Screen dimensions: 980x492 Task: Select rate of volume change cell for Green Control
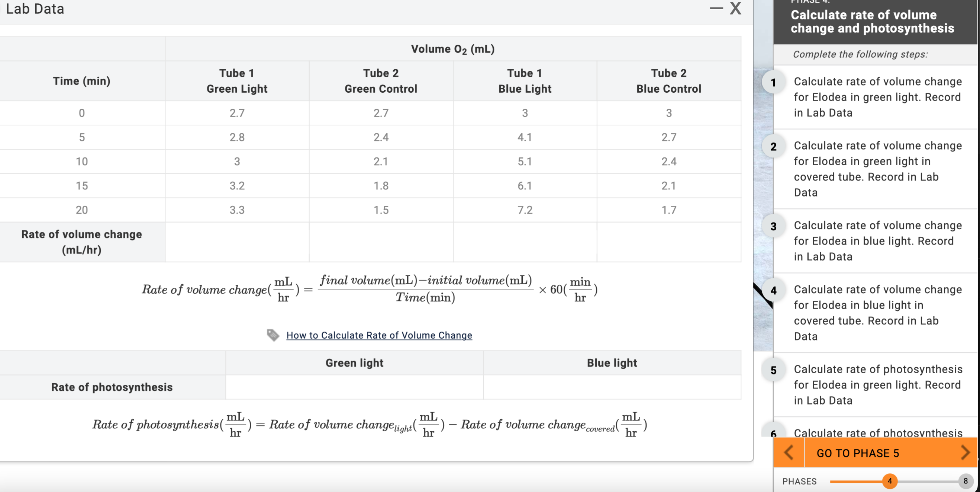pyautogui.click(x=381, y=242)
